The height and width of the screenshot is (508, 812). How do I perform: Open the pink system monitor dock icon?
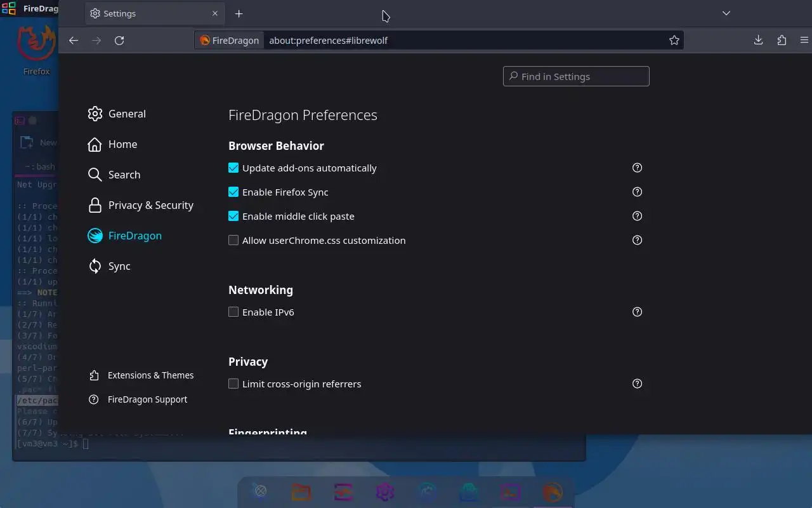343,492
